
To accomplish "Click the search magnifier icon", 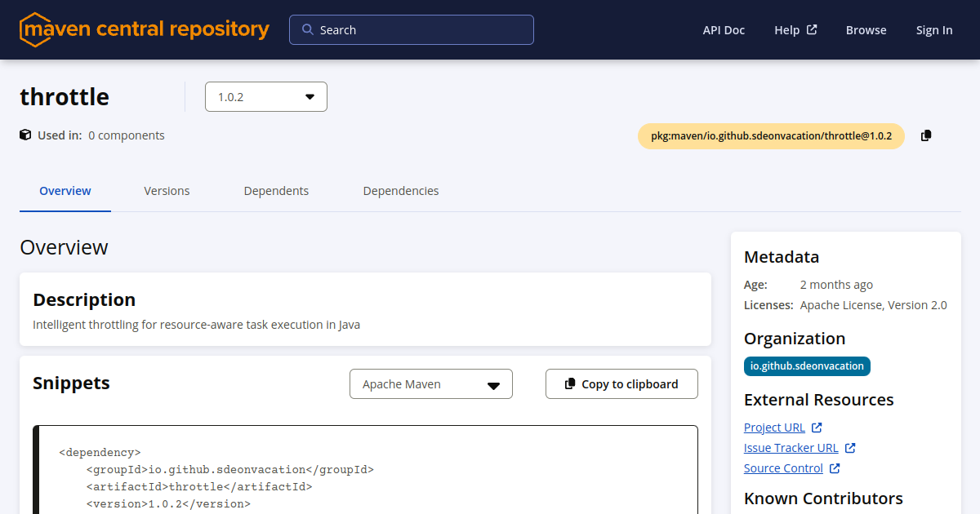I will (x=308, y=29).
